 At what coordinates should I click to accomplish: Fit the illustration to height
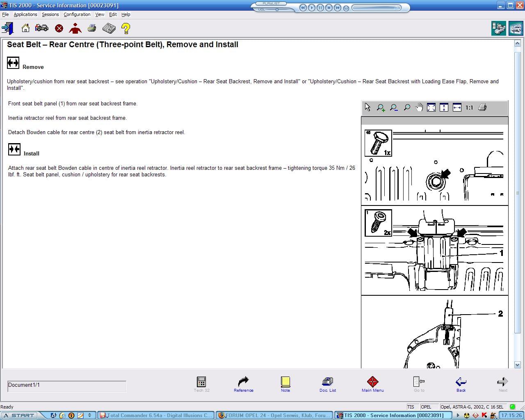[444, 107]
